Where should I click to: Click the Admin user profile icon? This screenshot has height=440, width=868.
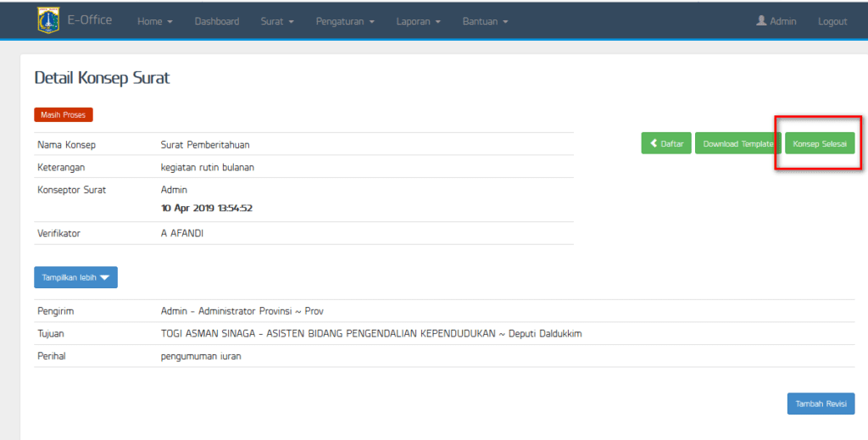761,20
